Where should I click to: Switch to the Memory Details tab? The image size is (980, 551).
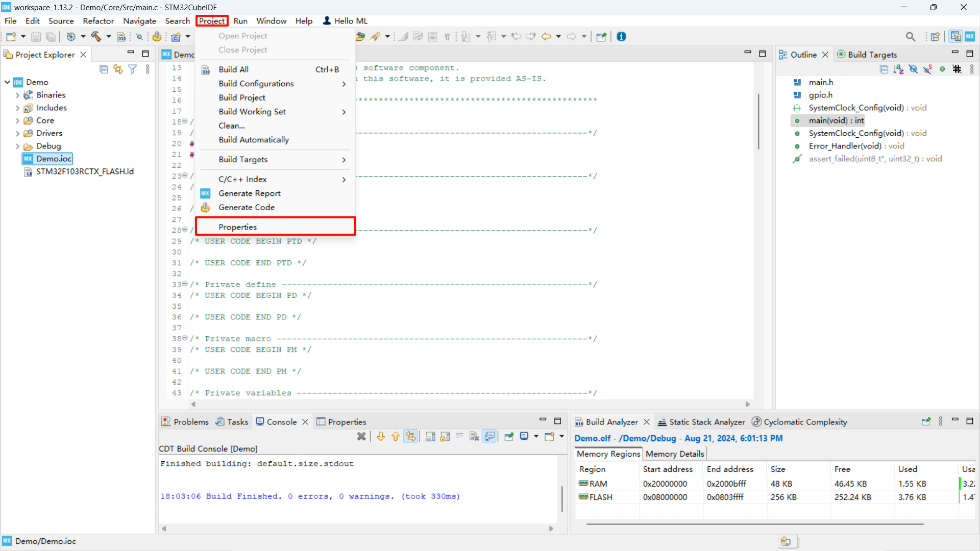tap(675, 454)
